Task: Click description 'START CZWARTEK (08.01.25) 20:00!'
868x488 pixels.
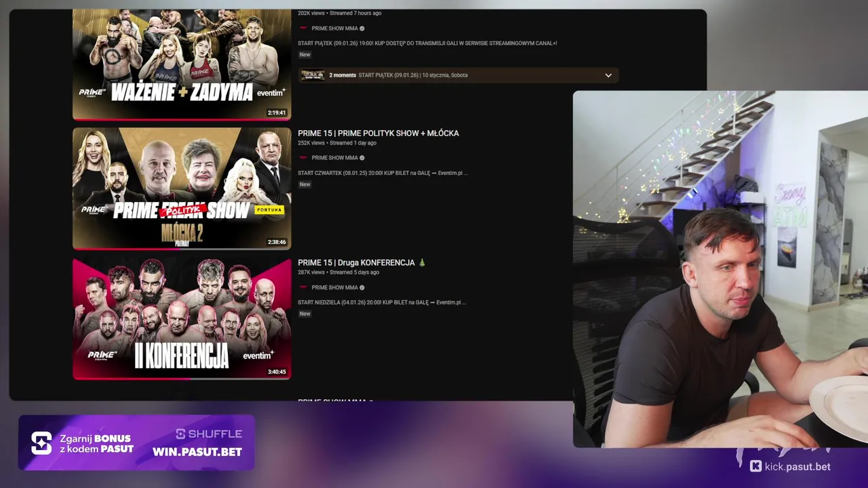Action: (x=382, y=173)
